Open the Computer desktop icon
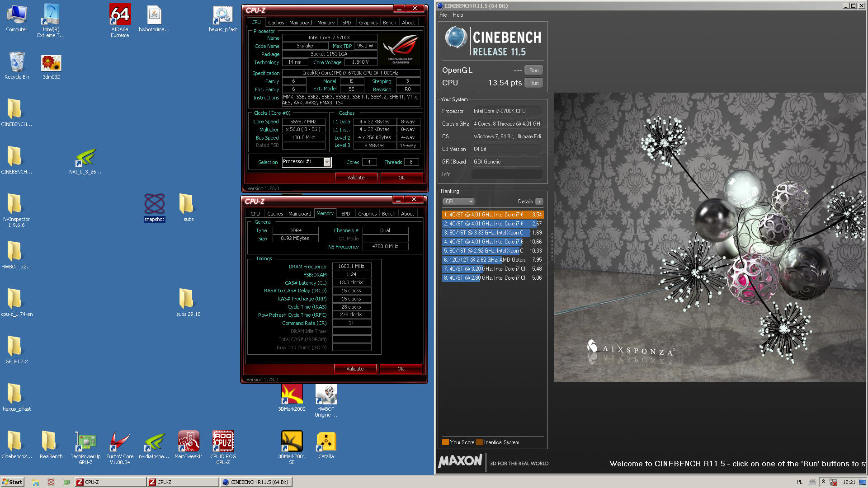868x488 pixels. click(17, 18)
